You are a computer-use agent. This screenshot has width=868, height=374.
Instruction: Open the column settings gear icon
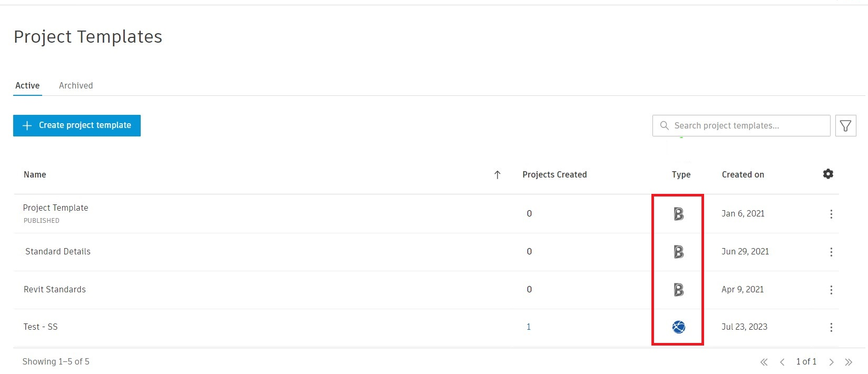(x=828, y=174)
